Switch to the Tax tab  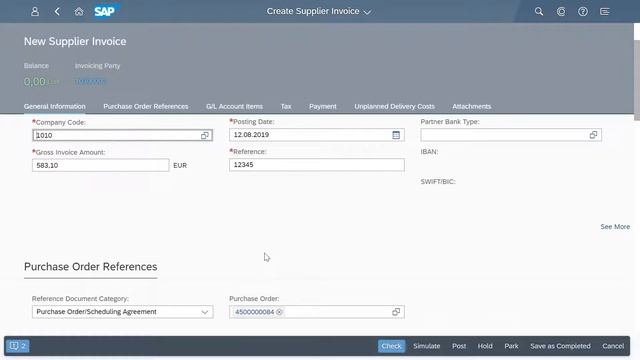[286, 107]
